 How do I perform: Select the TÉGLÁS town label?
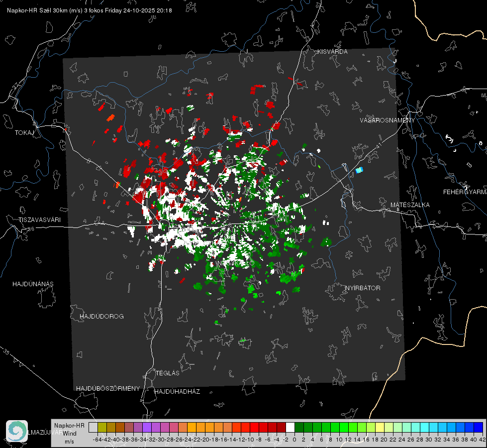pyautogui.click(x=168, y=373)
